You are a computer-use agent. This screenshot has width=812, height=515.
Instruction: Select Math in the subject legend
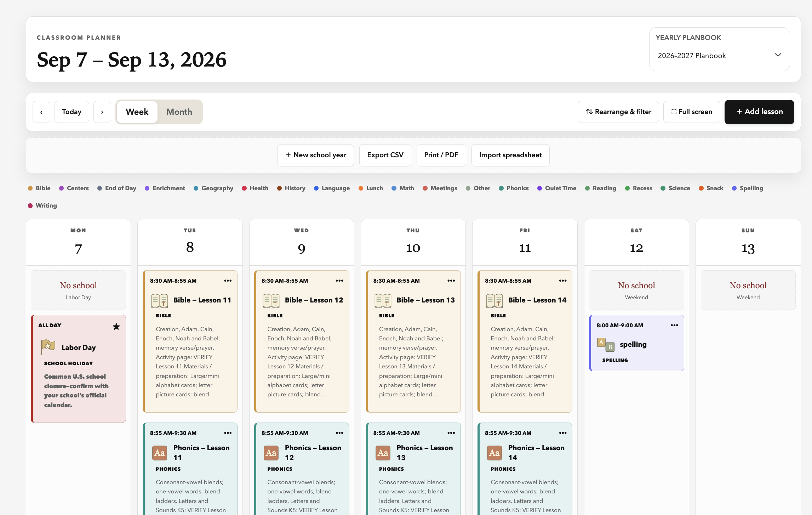[x=403, y=188]
